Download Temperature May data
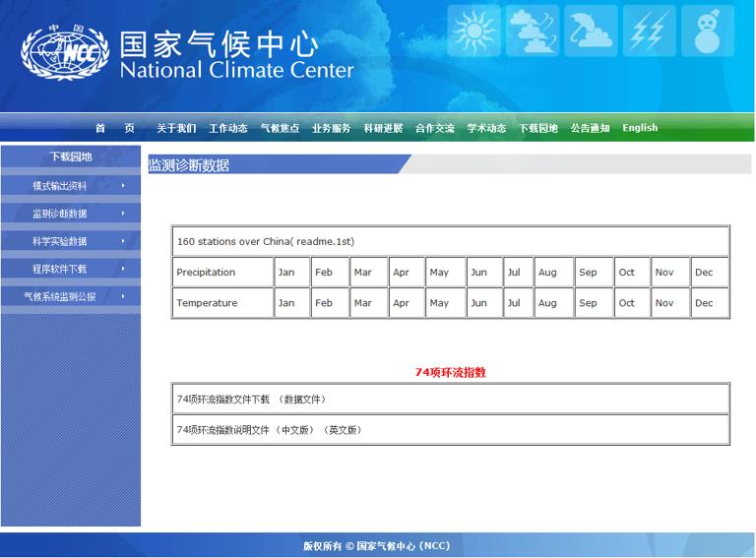 pyautogui.click(x=439, y=303)
